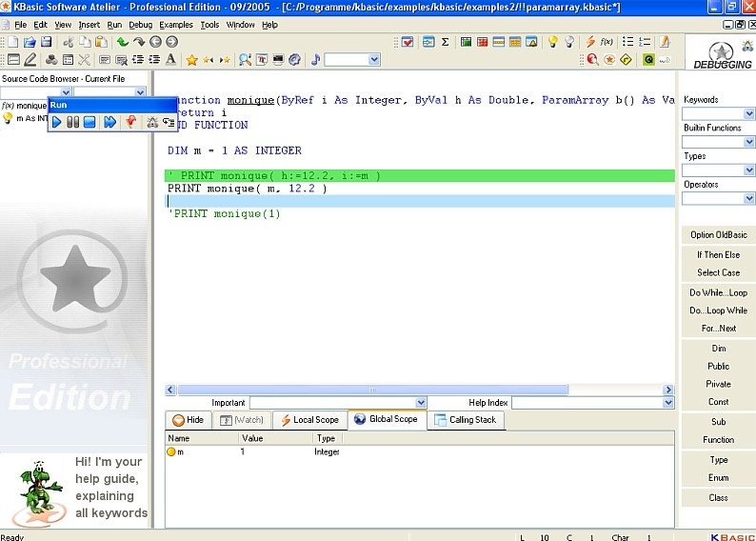Open the Tools menu
The height and width of the screenshot is (541, 756).
(209, 25)
